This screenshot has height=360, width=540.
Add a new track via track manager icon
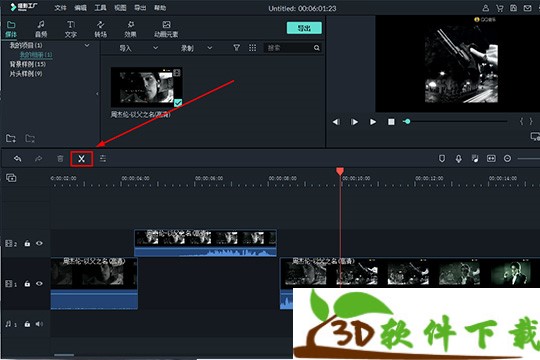(11, 178)
